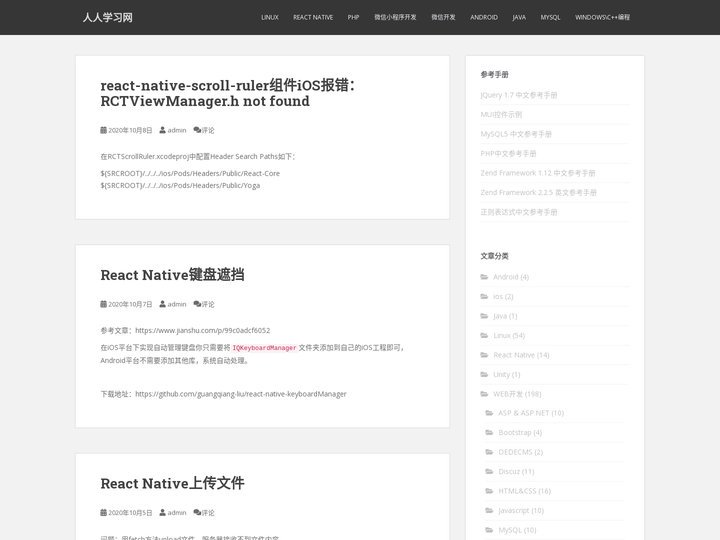Click the user icon in the 上传文件 post
The image size is (720, 540).
[x=163, y=512]
